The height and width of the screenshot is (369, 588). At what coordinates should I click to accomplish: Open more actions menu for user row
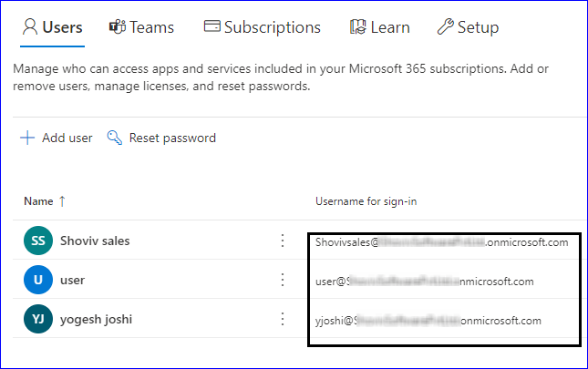pyautogui.click(x=283, y=280)
